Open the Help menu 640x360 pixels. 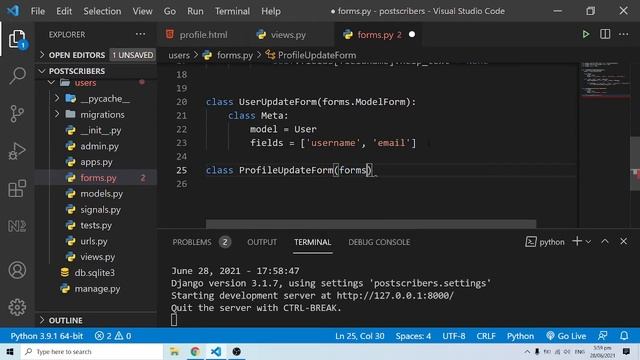271,11
